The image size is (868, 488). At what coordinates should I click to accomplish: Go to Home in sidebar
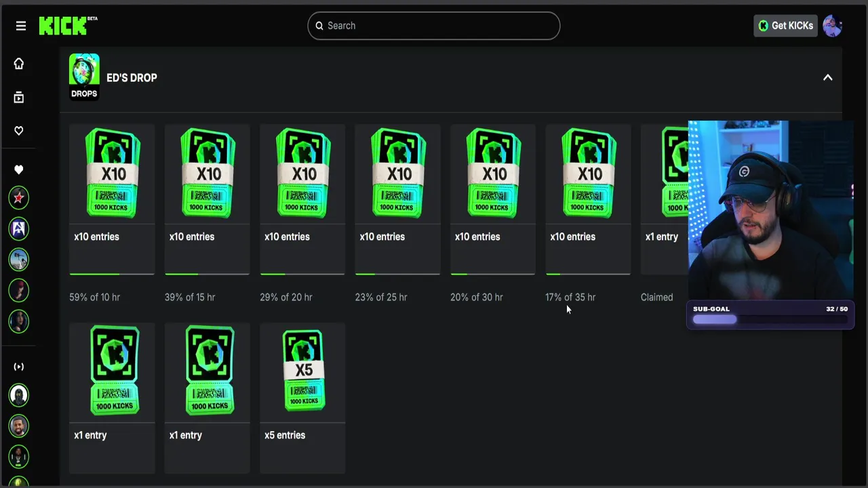point(19,64)
